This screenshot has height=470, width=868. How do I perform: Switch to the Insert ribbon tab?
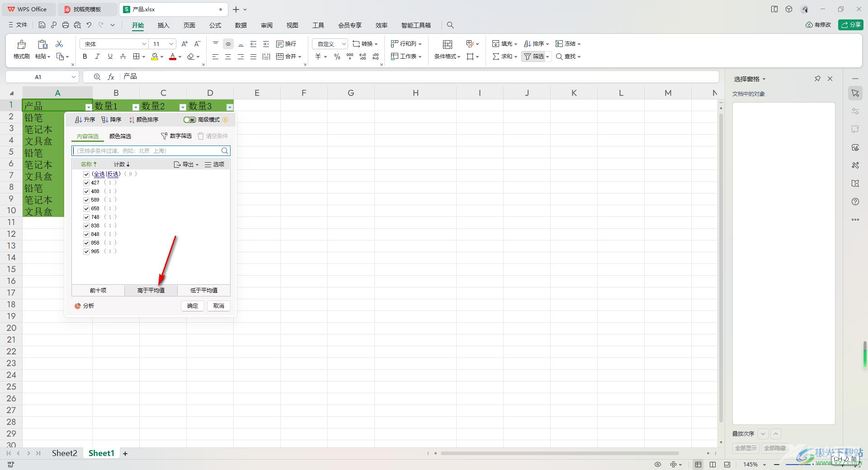pyautogui.click(x=163, y=25)
